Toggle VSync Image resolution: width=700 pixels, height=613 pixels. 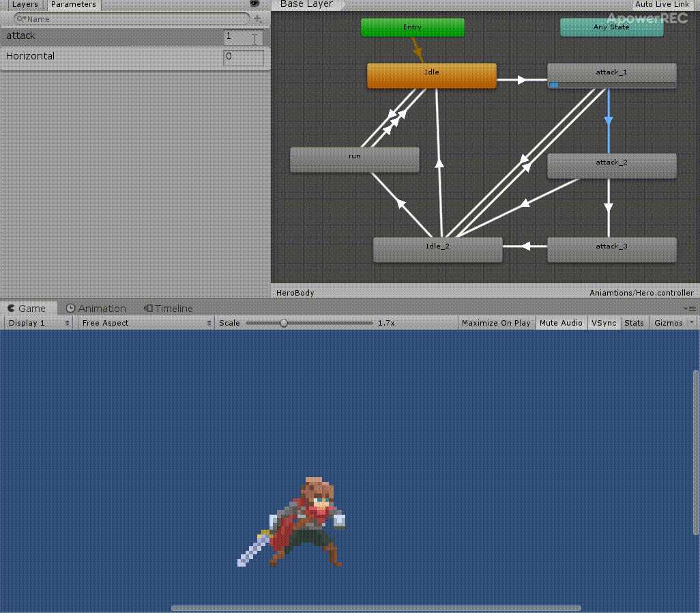coord(604,323)
